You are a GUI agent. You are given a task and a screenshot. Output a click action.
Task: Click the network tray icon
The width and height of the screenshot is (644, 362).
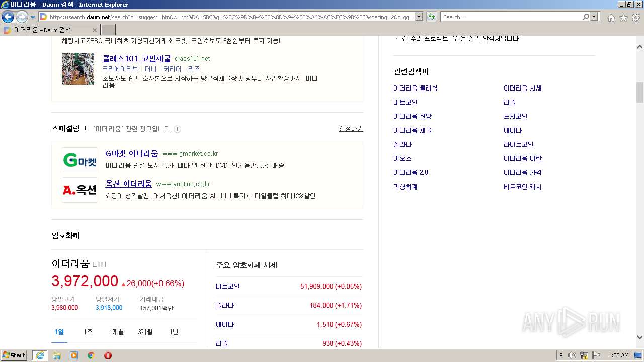pyautogui.click(x=584, y=355)
